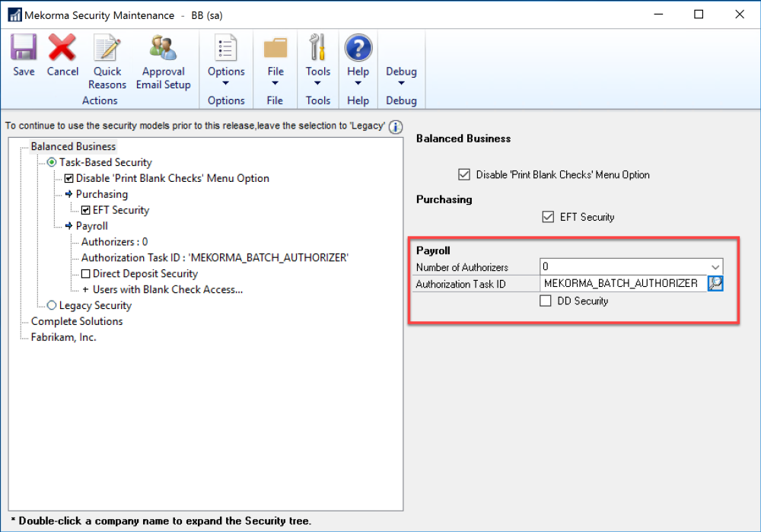Enable DD Security checkbox

click(546, 301)
